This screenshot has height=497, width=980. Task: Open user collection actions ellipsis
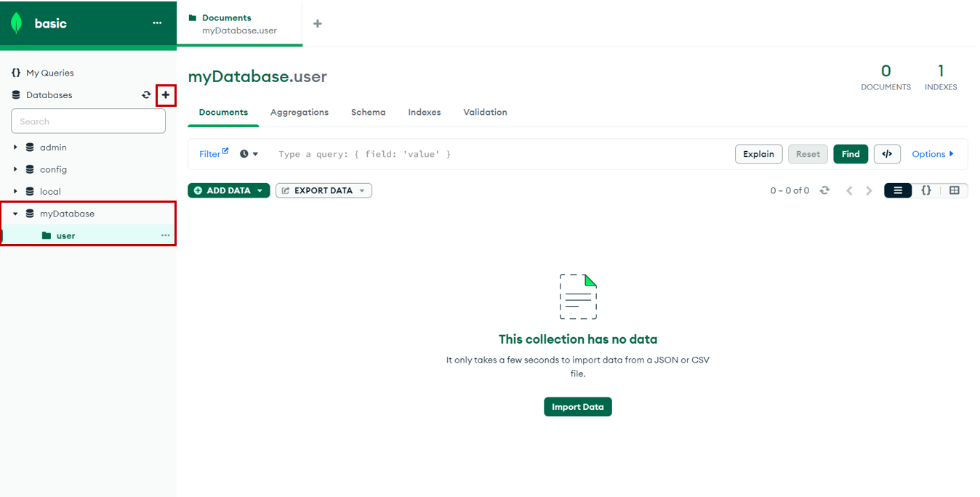coord(166,235)
